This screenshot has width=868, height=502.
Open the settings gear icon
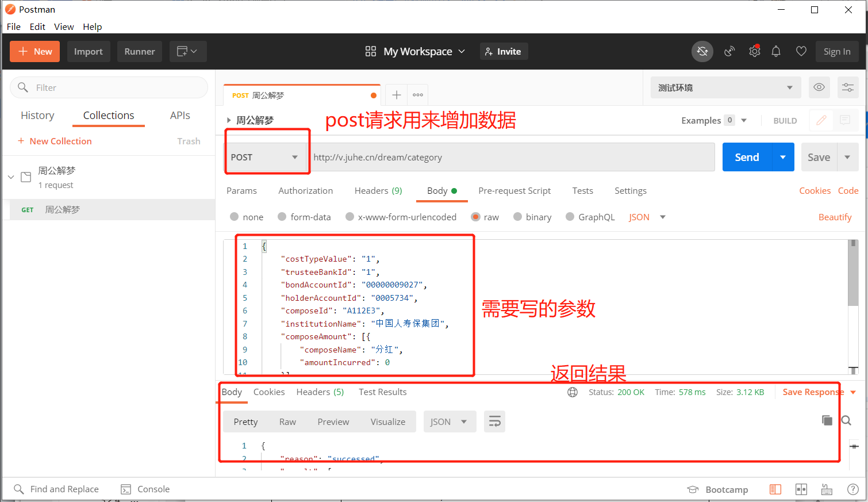755,51
